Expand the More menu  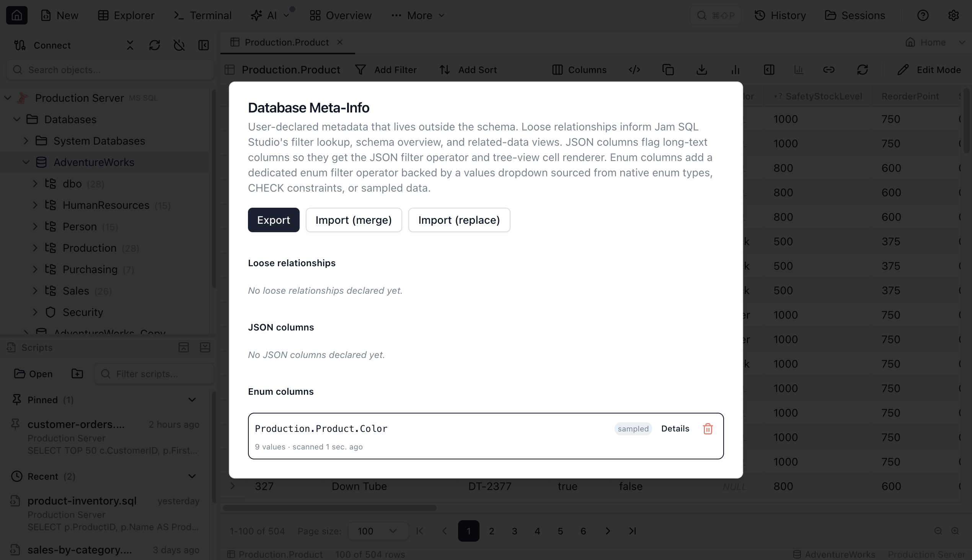418,15
